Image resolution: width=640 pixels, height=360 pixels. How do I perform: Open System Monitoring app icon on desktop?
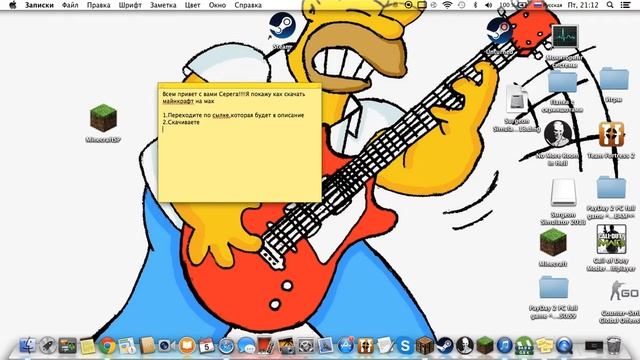click(564, 37)
